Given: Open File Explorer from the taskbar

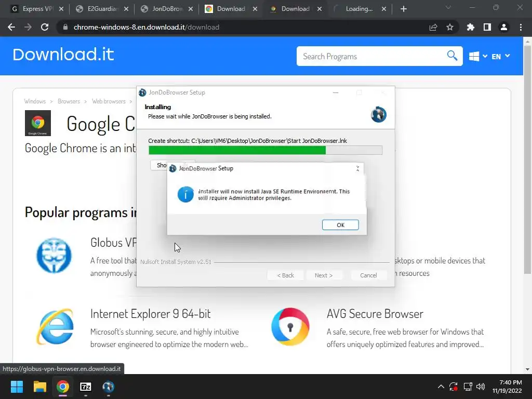Looking at the screenshot, I should [x=39, y=387].
